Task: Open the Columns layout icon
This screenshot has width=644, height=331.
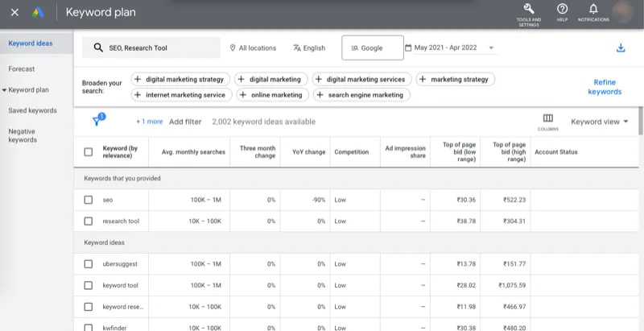Action: (547, 119)
